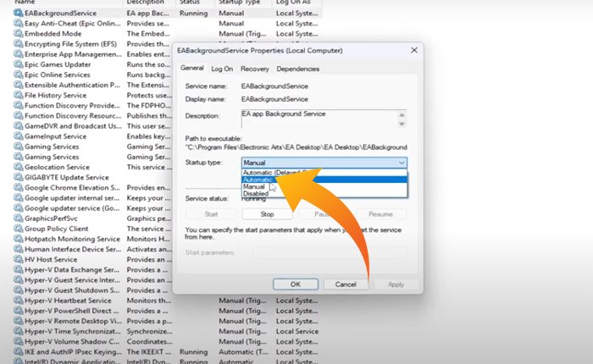Choose Disabled in the startup type list

324,194
